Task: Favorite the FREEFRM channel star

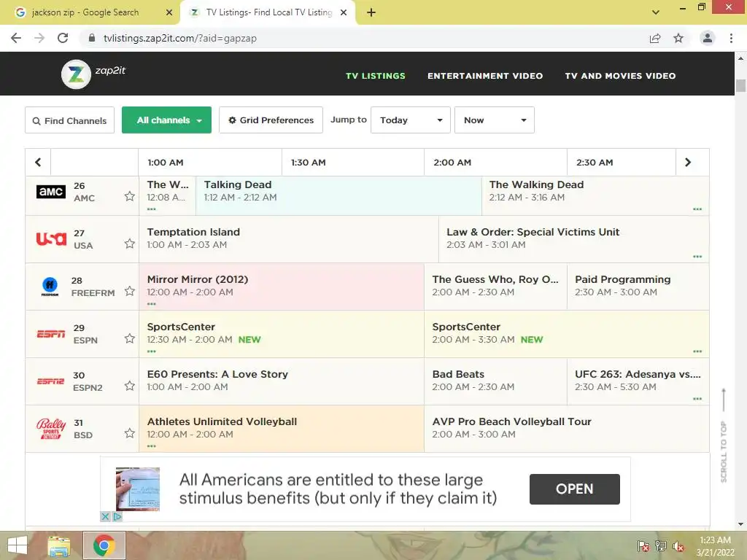Action: tap(130, 291)
